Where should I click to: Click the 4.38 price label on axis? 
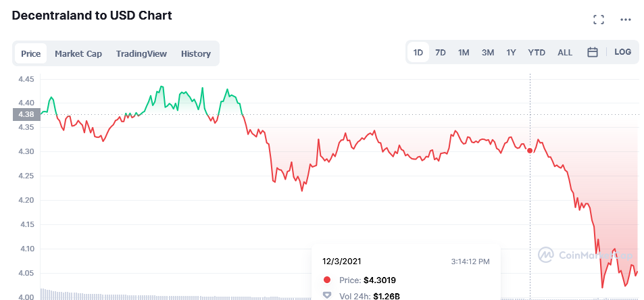tap(27, 114)
